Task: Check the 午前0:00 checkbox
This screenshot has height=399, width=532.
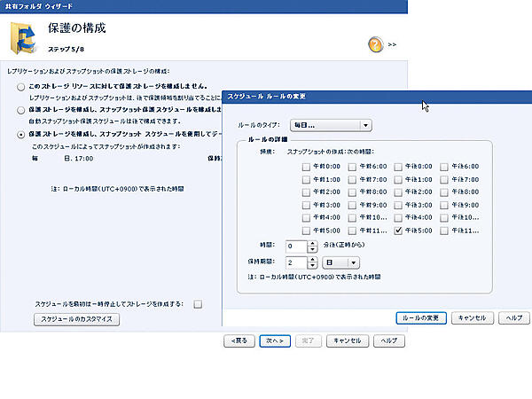Action: 306,167
